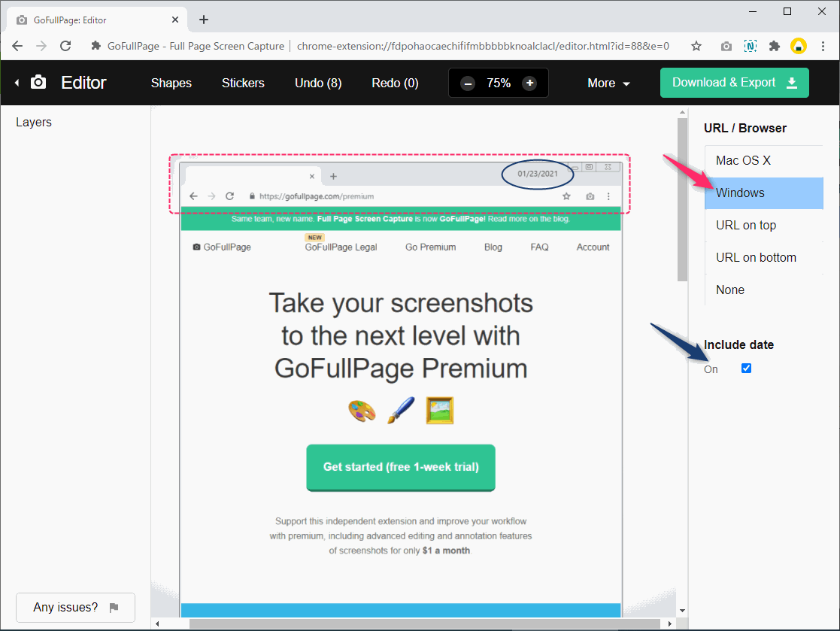Click the horizontal scroll right arrow
Screen dimensions: 840x631
(669, 624)
